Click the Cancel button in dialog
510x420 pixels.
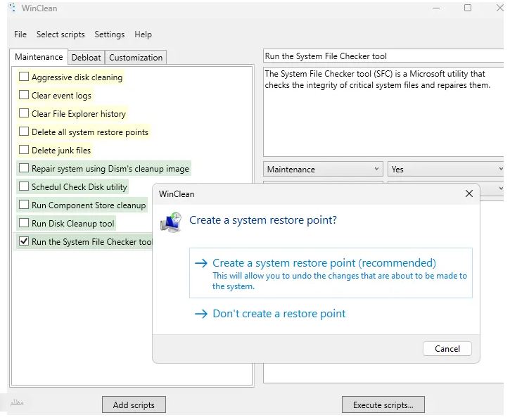[447, 349]
